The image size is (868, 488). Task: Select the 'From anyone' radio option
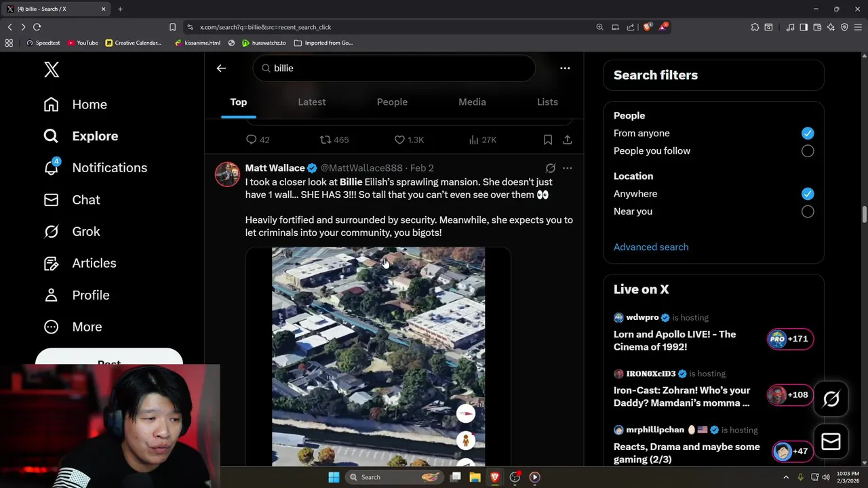click(807, 134)
